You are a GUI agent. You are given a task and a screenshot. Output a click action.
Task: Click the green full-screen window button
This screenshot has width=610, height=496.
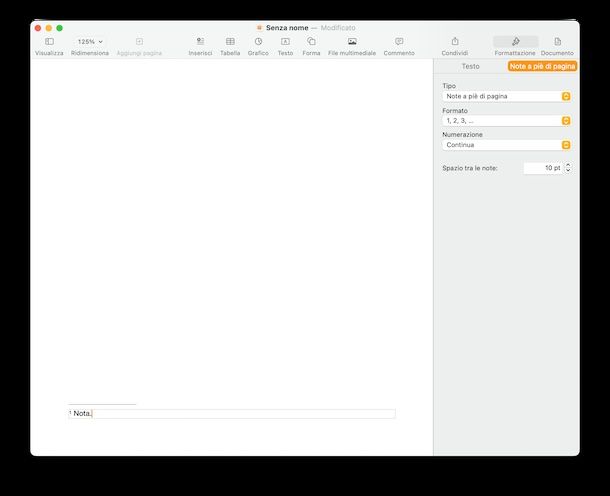point(60,28)
